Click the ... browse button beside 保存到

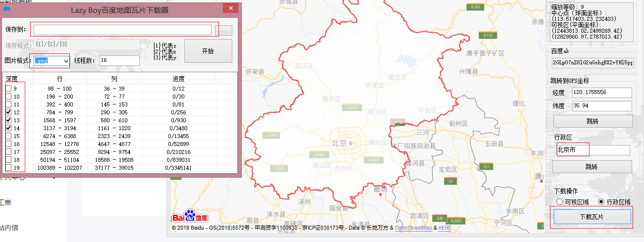pyautogui.click(x=223, y=31)
